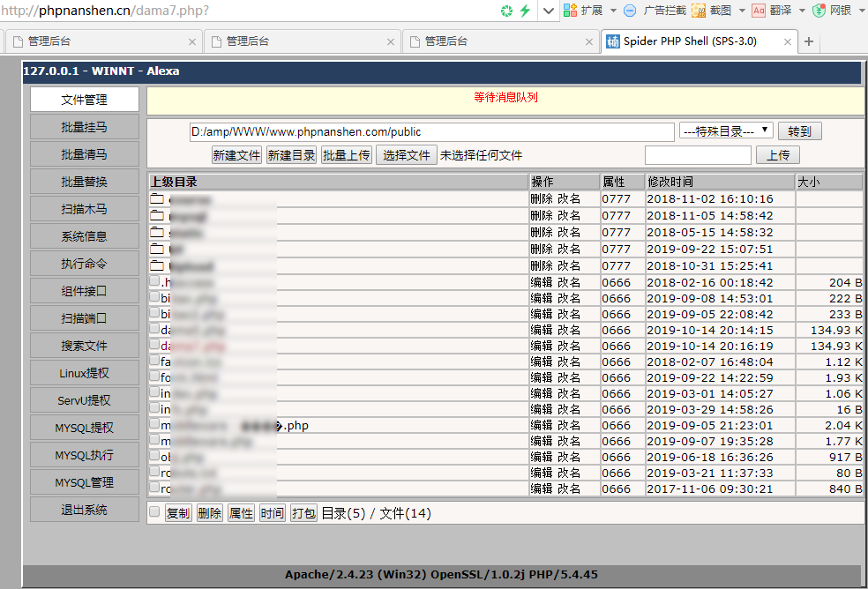
Task: Click the 复制 button at bottom
Action: 177,513
